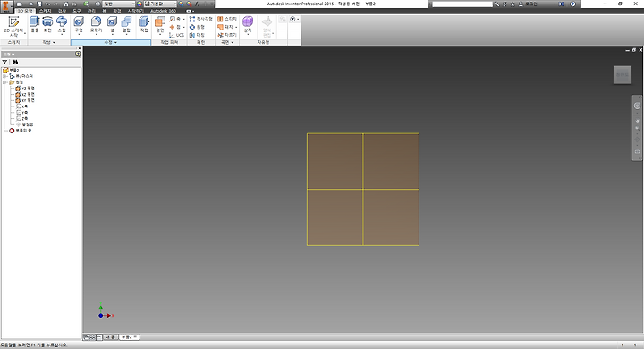Click the UCS tool
Image resolution: width=644 pixels, height=349 pixels.
[176, 35]
